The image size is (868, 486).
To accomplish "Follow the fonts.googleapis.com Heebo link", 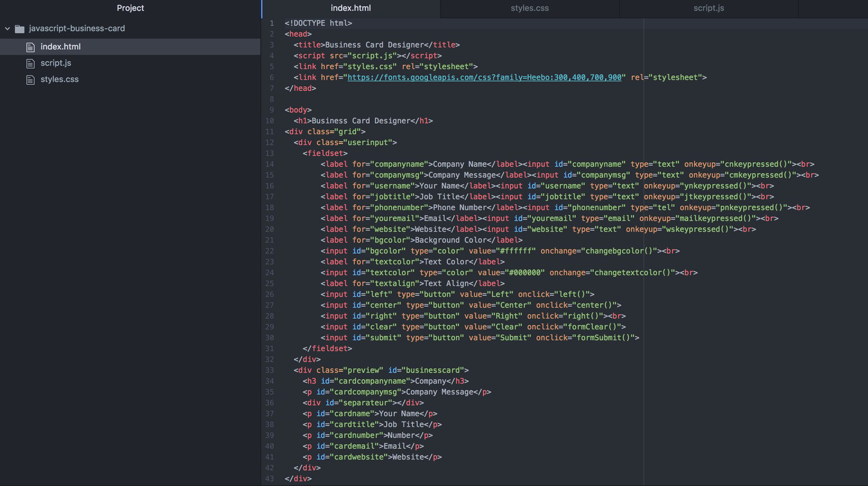I will (484, 77).
